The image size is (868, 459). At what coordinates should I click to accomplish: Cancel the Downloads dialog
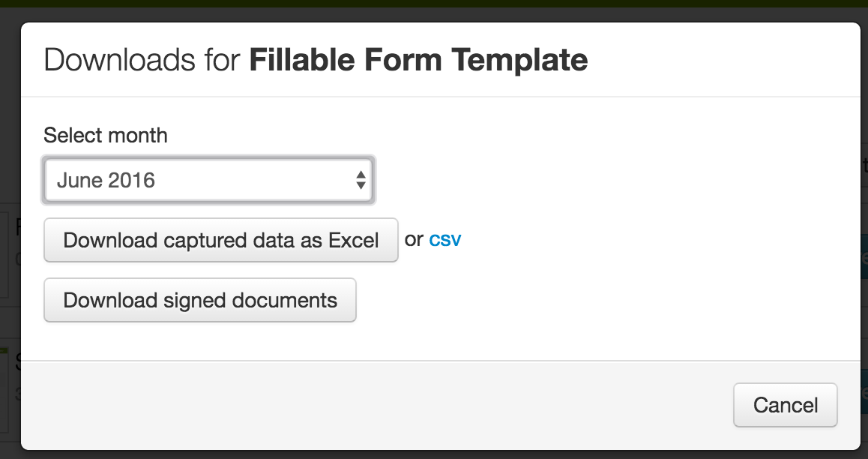785,406
